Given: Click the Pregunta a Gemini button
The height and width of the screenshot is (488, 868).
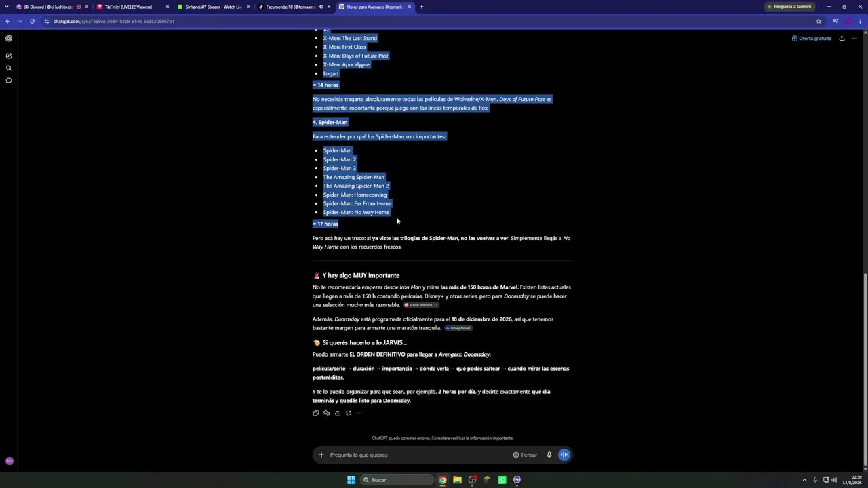Looking at the screenshot, I should click(x=789, y=7).
